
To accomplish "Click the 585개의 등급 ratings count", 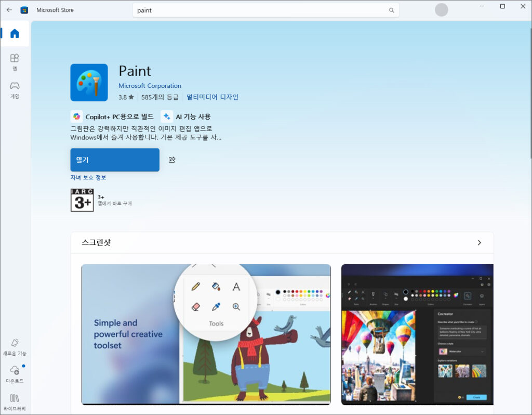I will click(x=159, y=97).
